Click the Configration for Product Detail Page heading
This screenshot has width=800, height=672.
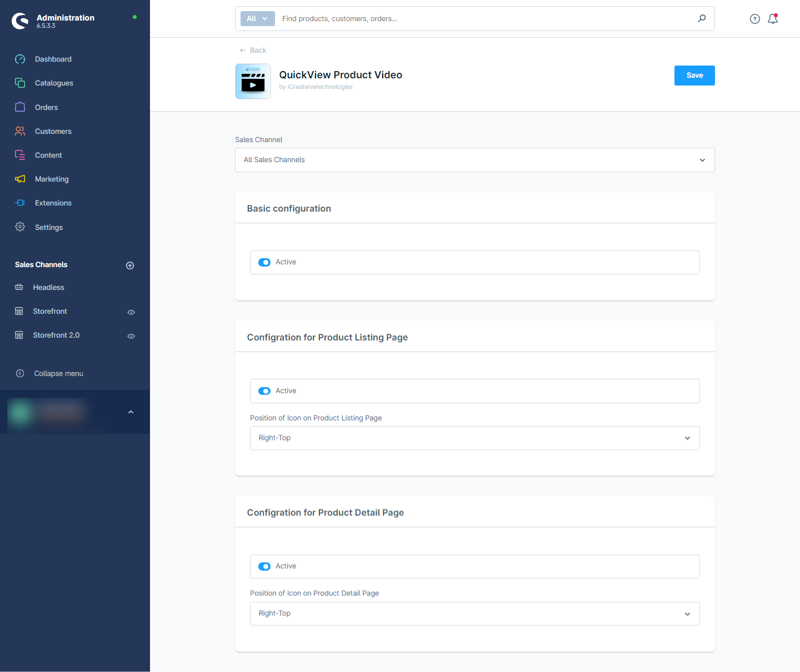click(326, 513)
